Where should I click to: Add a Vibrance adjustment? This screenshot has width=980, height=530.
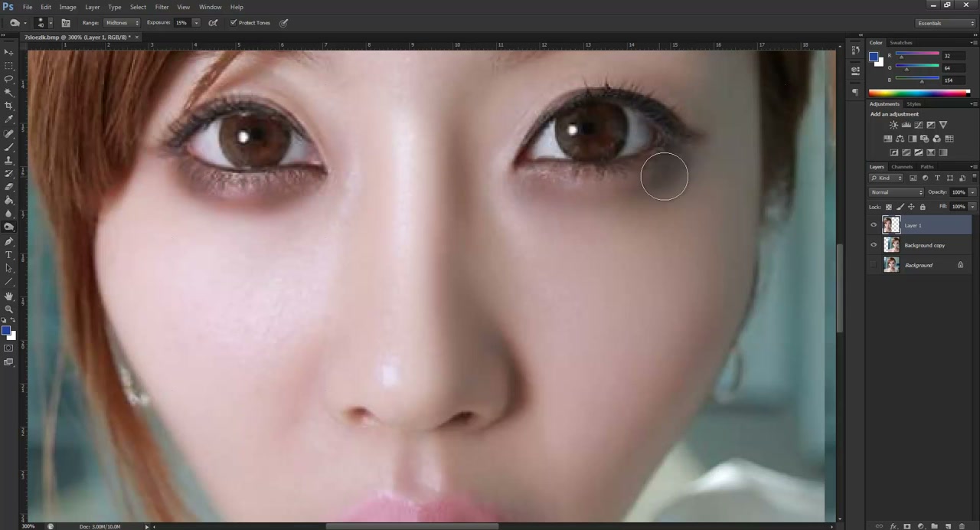(x=942, y=125)
